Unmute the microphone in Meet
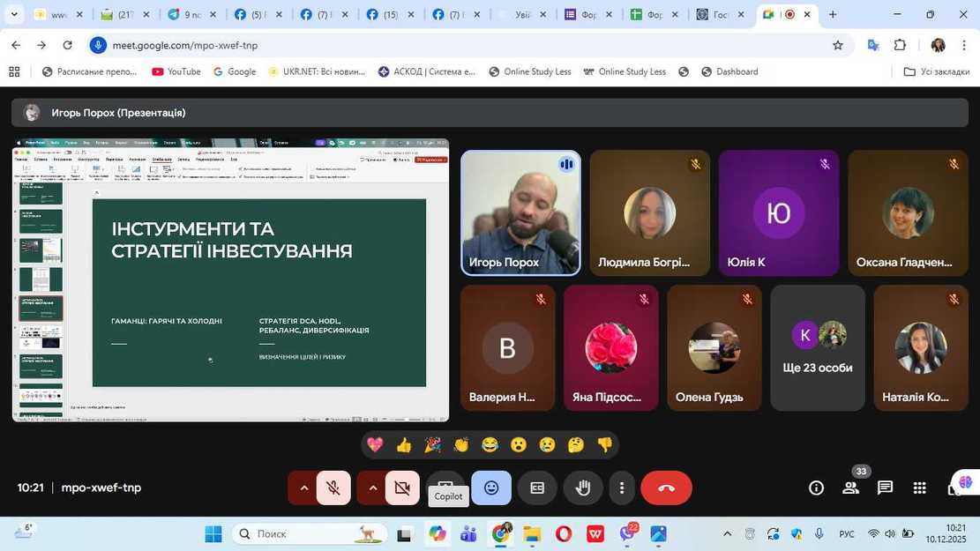980x551 pixels. click(x=333, y=488)
